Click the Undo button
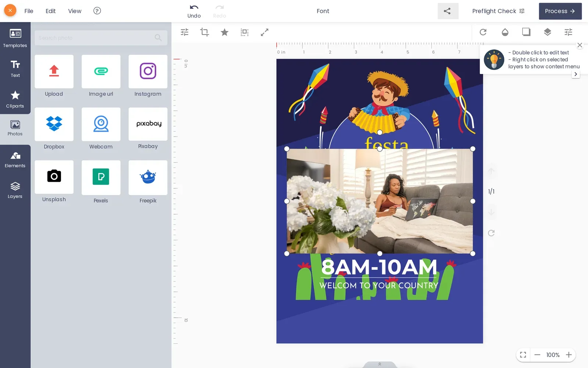 (194, 11)
